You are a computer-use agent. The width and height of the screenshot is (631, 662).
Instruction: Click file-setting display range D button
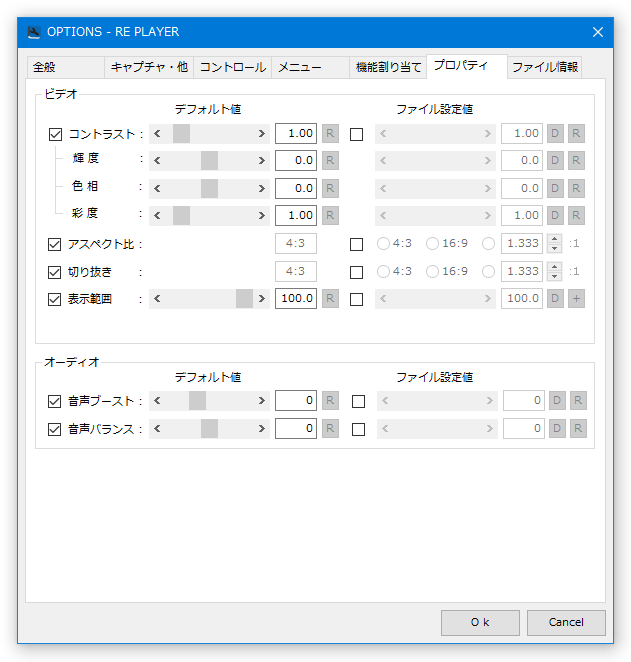(x=555, y=298)
